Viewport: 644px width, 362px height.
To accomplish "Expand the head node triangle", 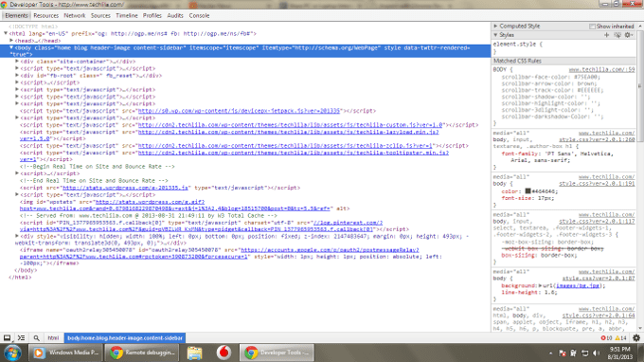I will [11, 41].
